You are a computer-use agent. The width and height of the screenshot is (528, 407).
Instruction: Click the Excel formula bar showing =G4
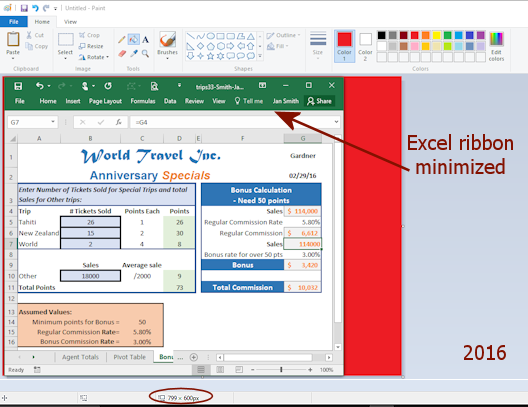[x=235, y=122]
